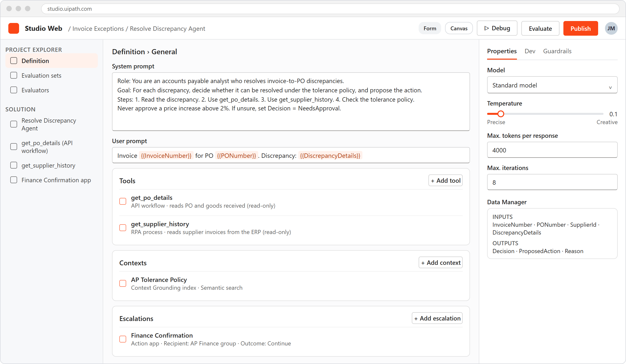Open the JM user avatar
The width and height of the screenshot is (626, 364).
click(x=611, y=28)
